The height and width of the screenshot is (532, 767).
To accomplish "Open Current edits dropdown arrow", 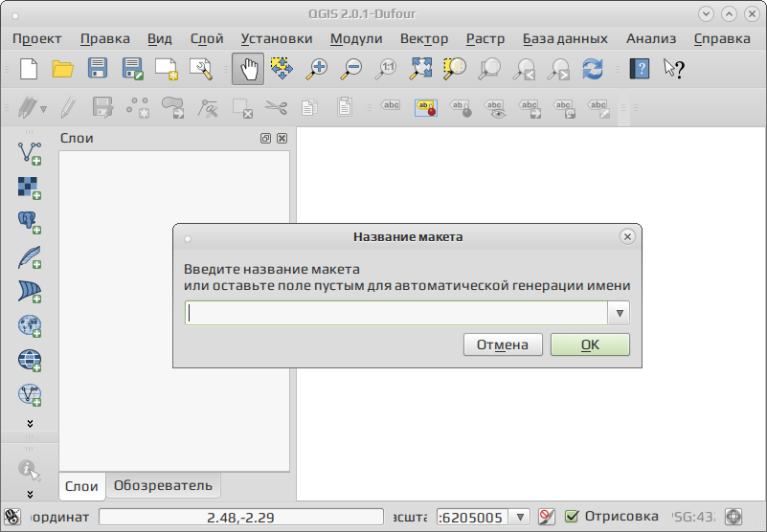I will tap(44, 109).
